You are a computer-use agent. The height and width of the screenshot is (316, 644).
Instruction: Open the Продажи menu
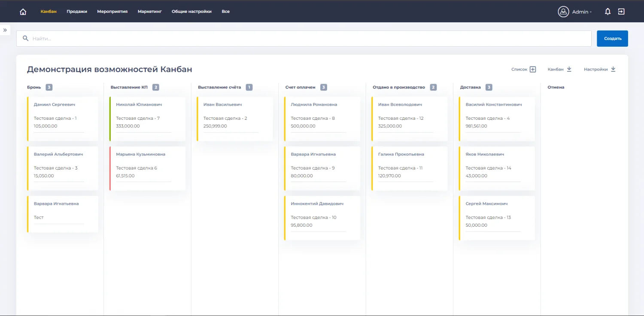[77, 12]
